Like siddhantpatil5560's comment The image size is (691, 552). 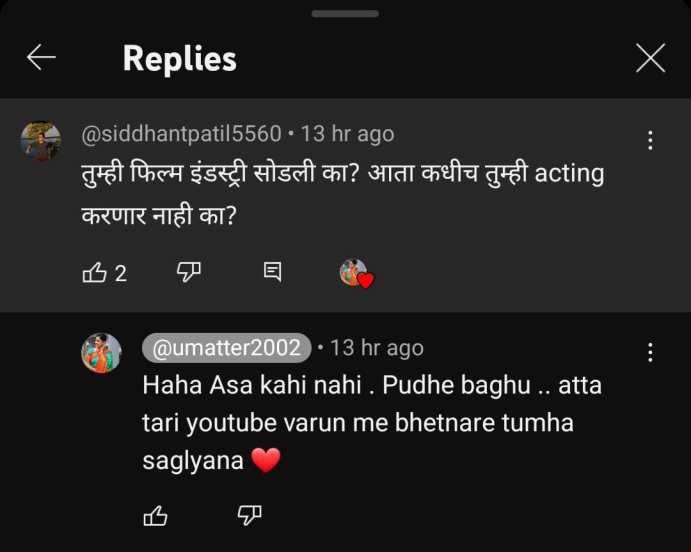click(x=94, y=272)
